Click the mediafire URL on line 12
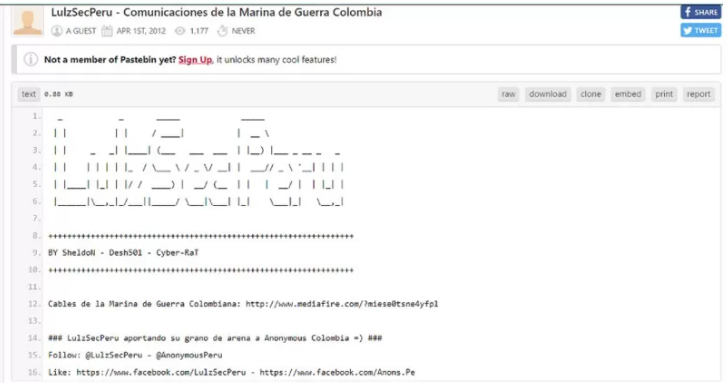The width and height of the screenshot is (726, 383). tap(342, 304)
